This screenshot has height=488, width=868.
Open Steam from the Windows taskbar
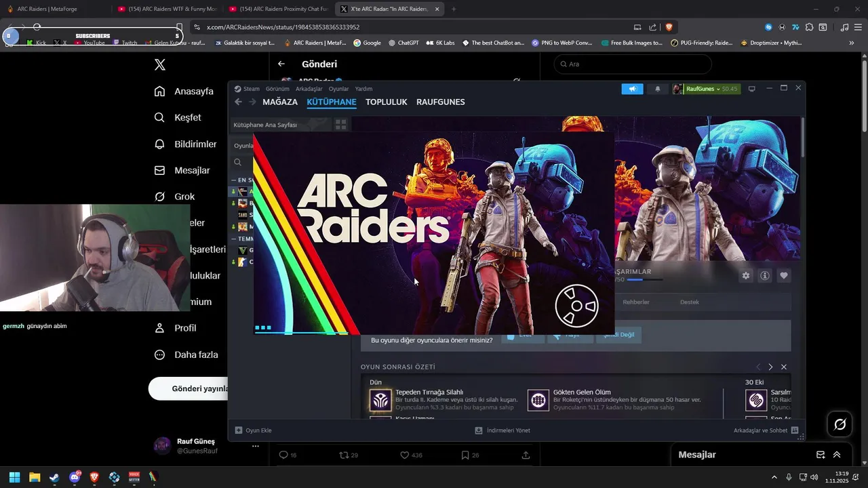click(x=54, y=477)
